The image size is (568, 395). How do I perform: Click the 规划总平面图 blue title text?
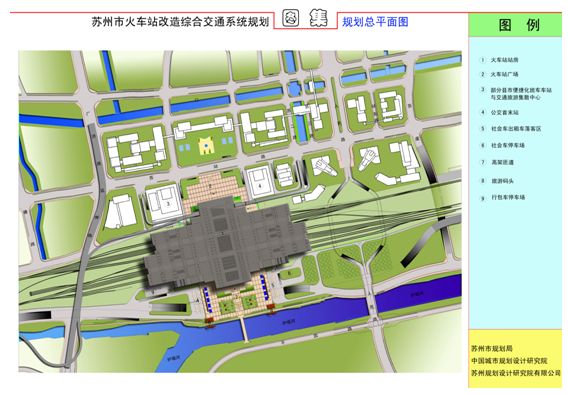375,22
